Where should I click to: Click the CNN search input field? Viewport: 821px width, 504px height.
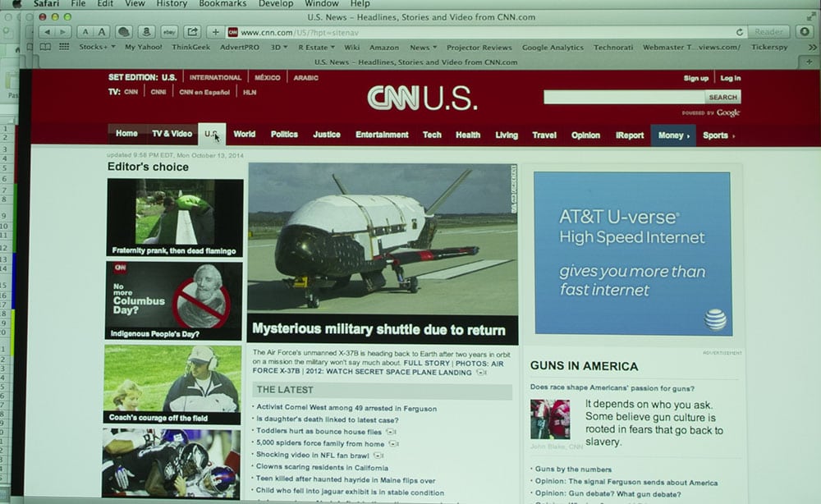(624, 97)
